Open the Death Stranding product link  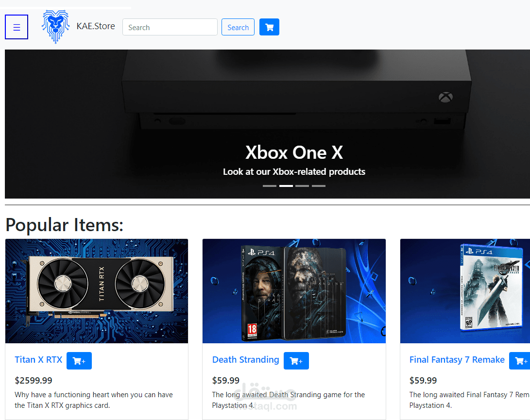tap(246, 359)
